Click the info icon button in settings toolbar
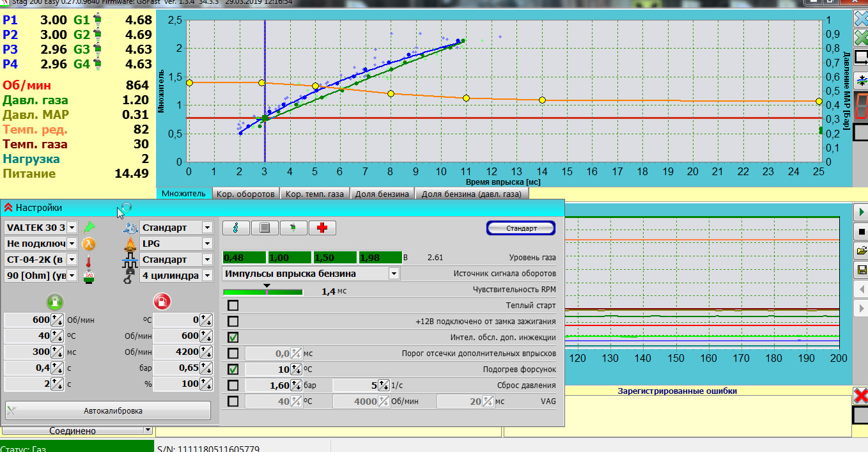868x452 pixels. (235, 228)
